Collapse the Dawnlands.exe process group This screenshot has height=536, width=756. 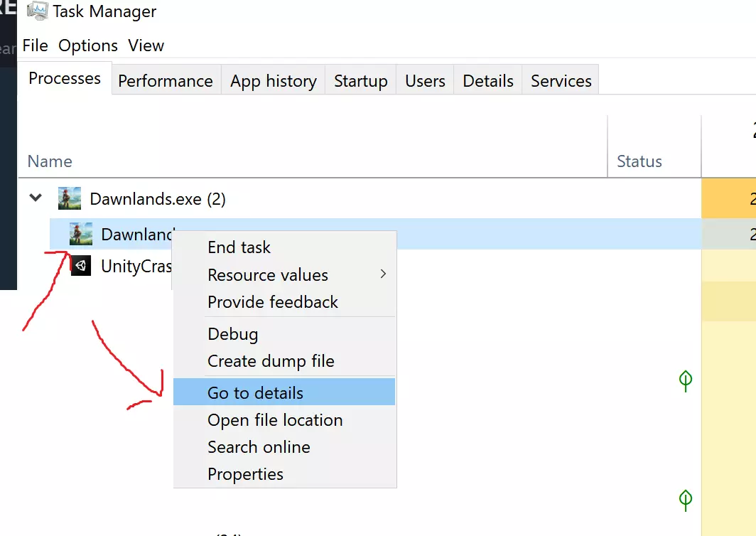click(x=36, y=198)
